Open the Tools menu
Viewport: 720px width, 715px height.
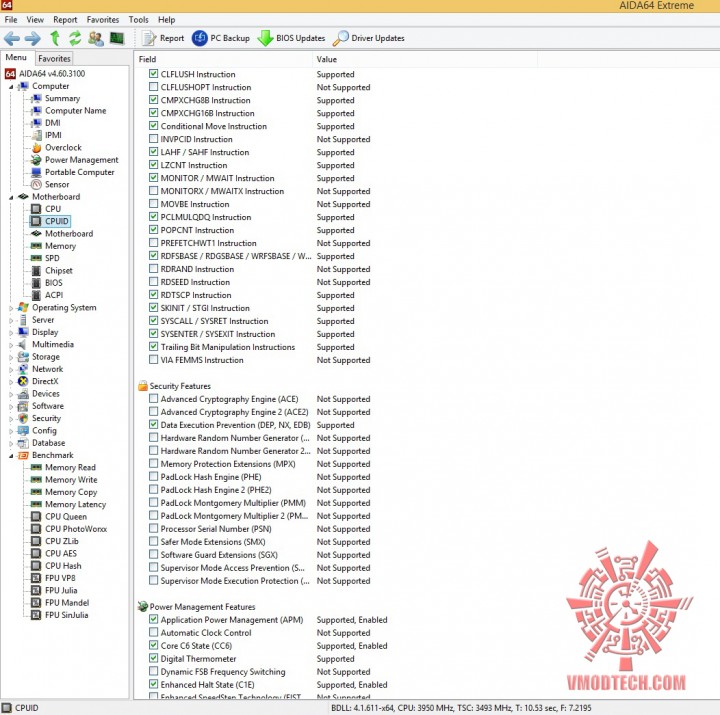coord(138,20)
